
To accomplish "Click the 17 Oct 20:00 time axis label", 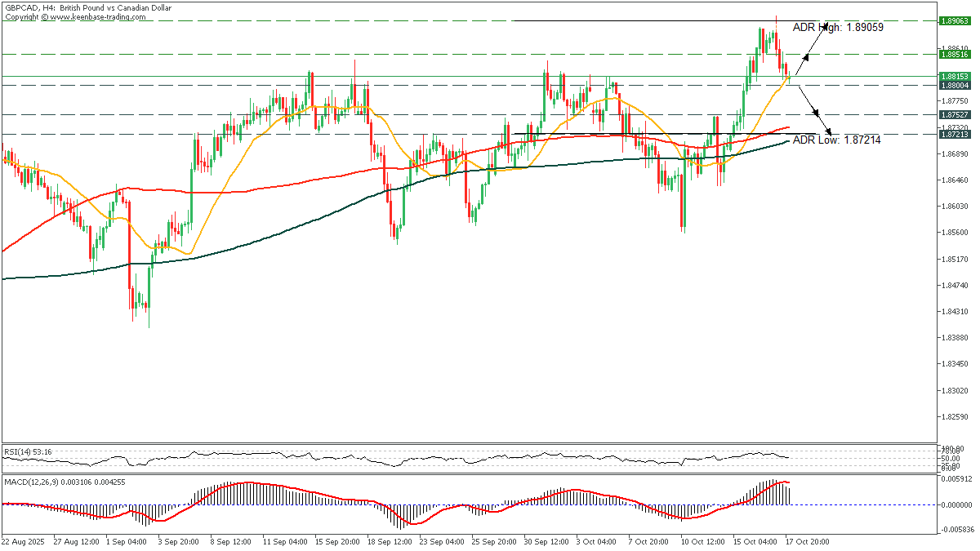I will click(808, 542).
